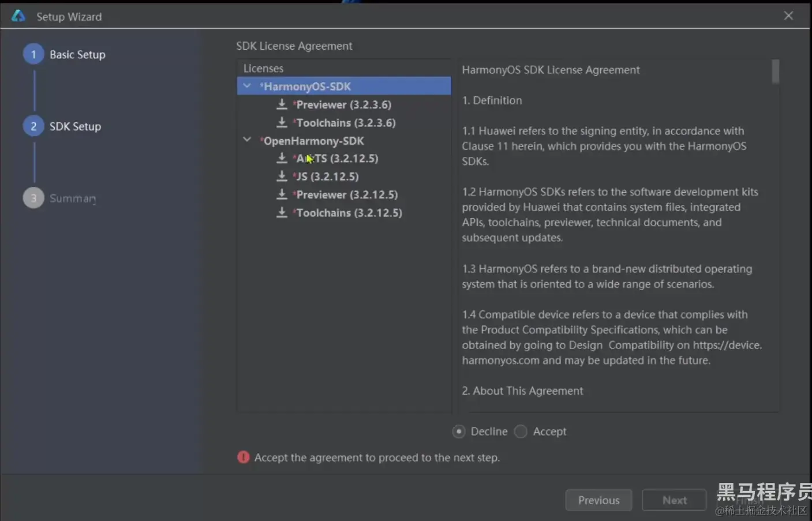
Task: Select the HarmonyOS-SDK license row
Action: coord(344,86)
